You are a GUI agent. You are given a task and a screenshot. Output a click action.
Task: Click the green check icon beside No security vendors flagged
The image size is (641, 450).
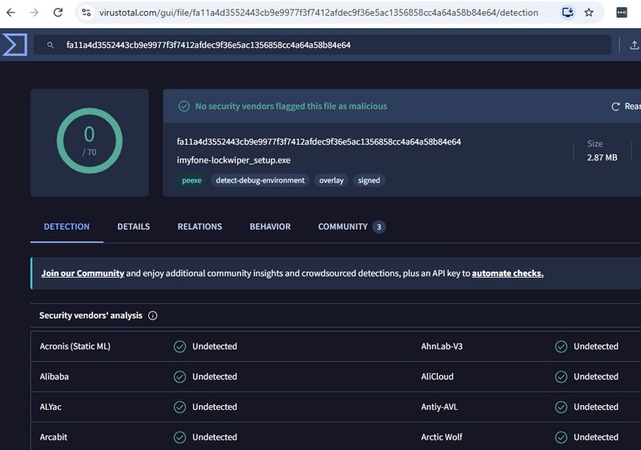(184, 106)
